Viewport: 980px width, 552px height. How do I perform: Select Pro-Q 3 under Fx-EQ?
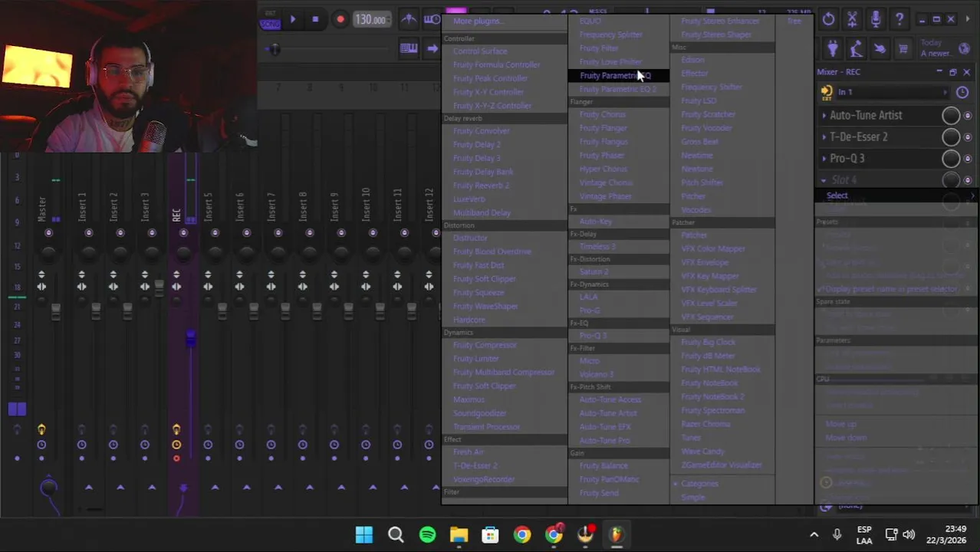coord(593,336)
